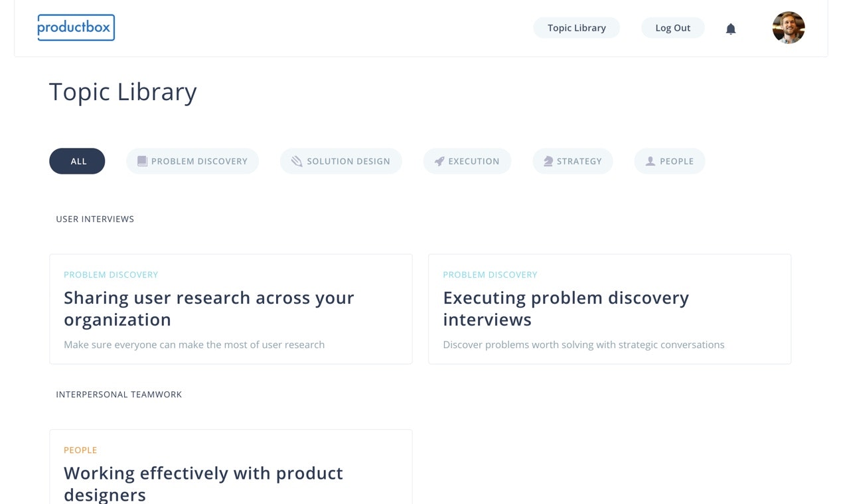Screen dimensions: 843x504
Task: Switch to the Topic Library nav item
Action: coord(576,28)
